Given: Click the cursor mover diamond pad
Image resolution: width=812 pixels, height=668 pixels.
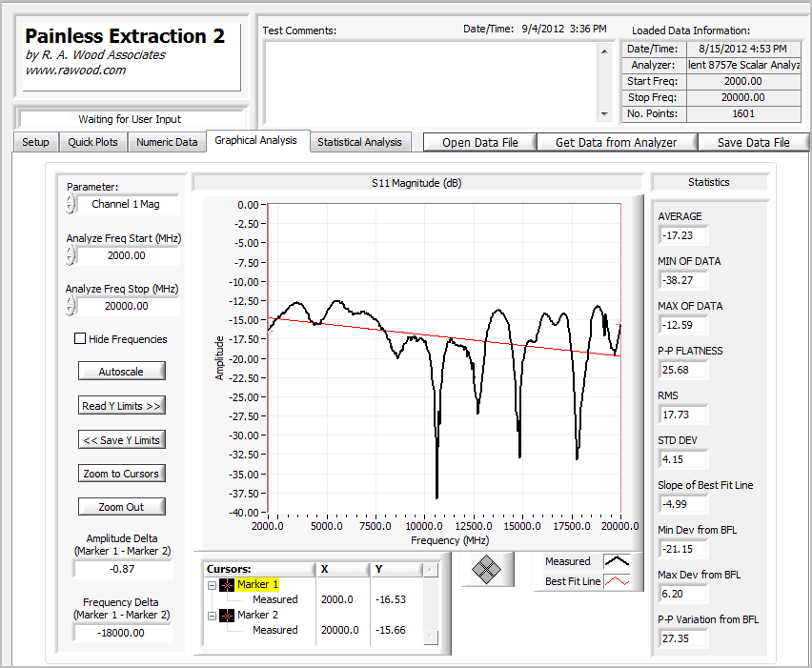Looking at the screenshot, I should click(x=486, y=569).
